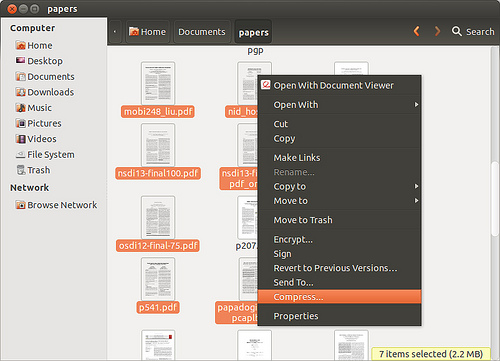Image resolution: width=500 pixels, height=361 pixels.
Task: Click the Home path bar button
Action: coord(147,32)
